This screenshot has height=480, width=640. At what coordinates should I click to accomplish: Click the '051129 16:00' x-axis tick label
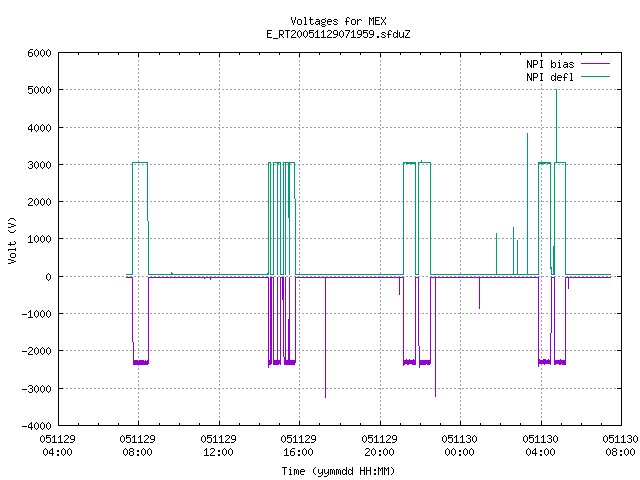coord(298,445)
